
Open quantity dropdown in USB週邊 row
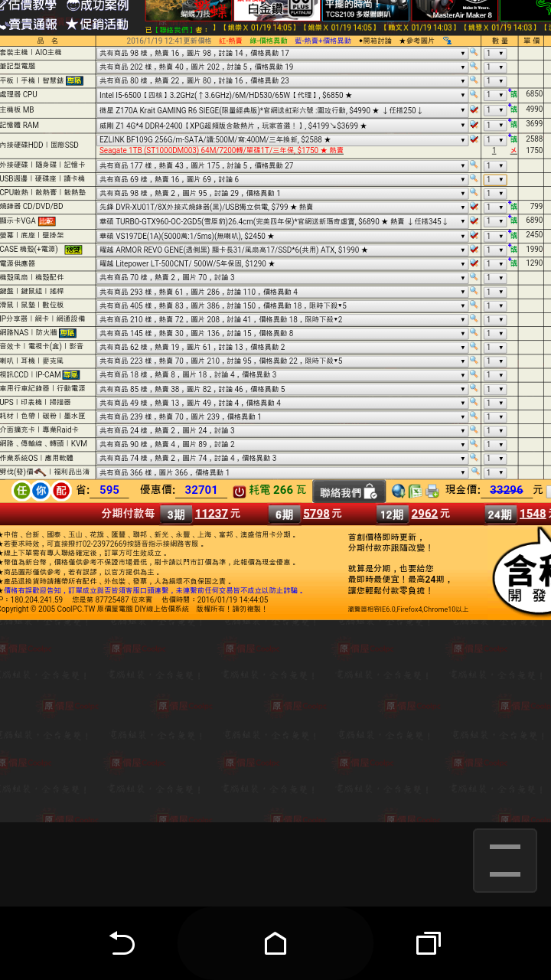coord(495,179)
